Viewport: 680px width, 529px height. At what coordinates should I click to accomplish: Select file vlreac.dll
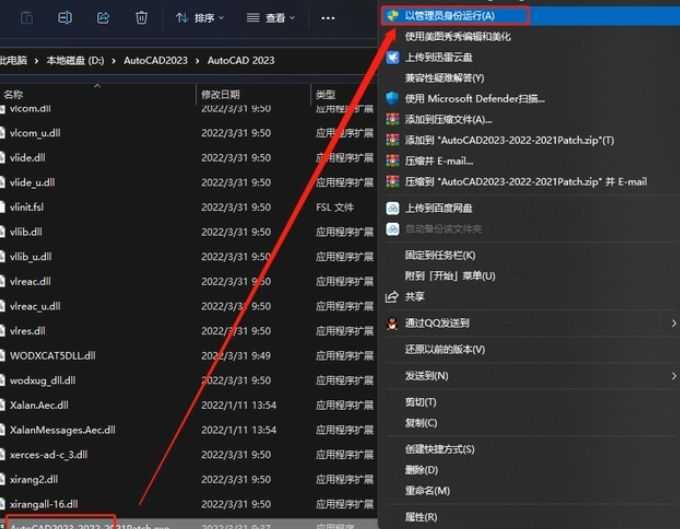30,281
